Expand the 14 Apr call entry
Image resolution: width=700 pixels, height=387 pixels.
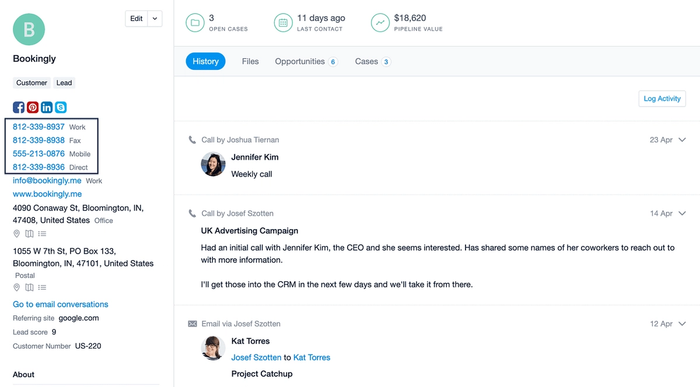click(682, 213)
